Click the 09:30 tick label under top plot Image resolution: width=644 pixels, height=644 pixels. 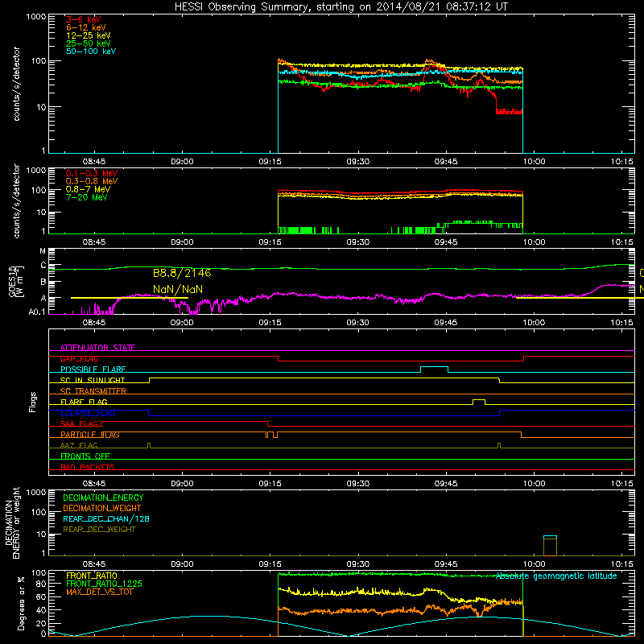coord(357,162)
